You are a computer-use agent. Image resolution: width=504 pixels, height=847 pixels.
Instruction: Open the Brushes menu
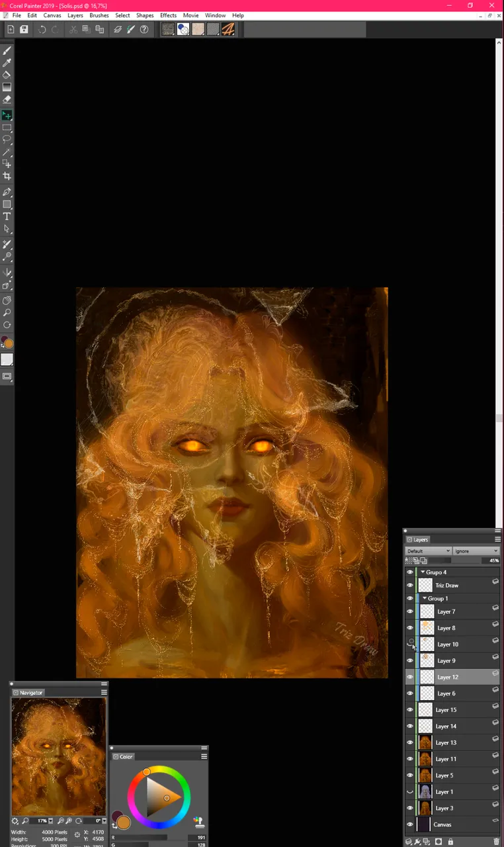[x=99, y=15]
